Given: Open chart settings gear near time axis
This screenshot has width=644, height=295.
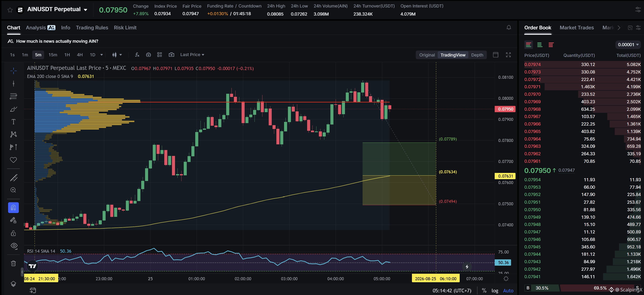Looking at the screenshot, I should pyautogui.click(x=506, y=279).
